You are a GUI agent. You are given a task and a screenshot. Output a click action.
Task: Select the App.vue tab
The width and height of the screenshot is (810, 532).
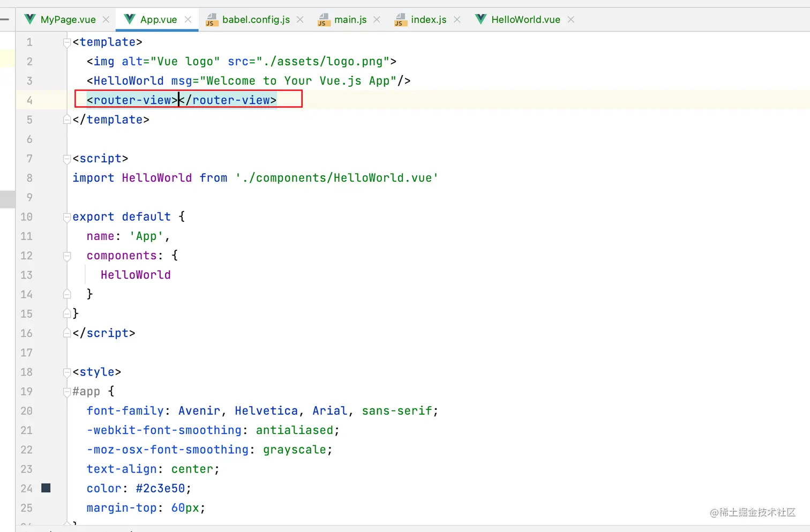coord(159,20)
